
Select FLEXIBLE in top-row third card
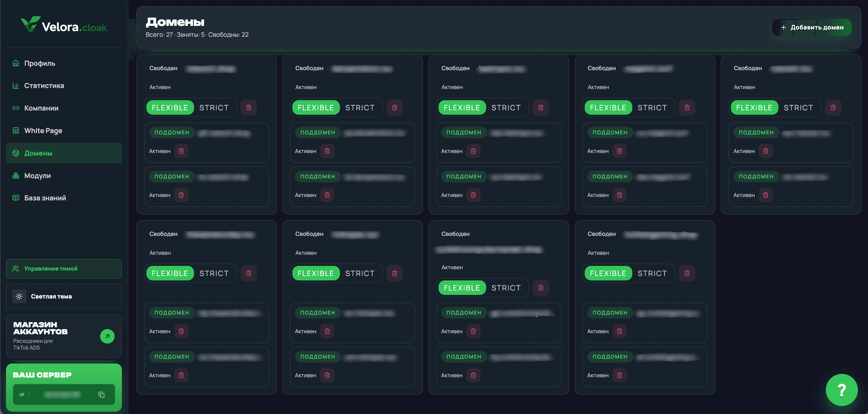[x=462, y=107]
